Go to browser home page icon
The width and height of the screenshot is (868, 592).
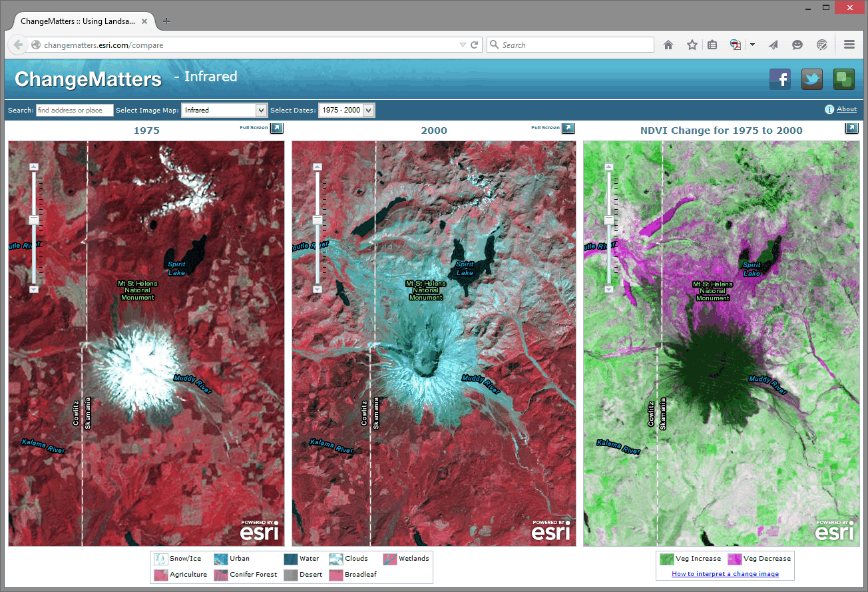pyautogui.click(x=668, y=45)
